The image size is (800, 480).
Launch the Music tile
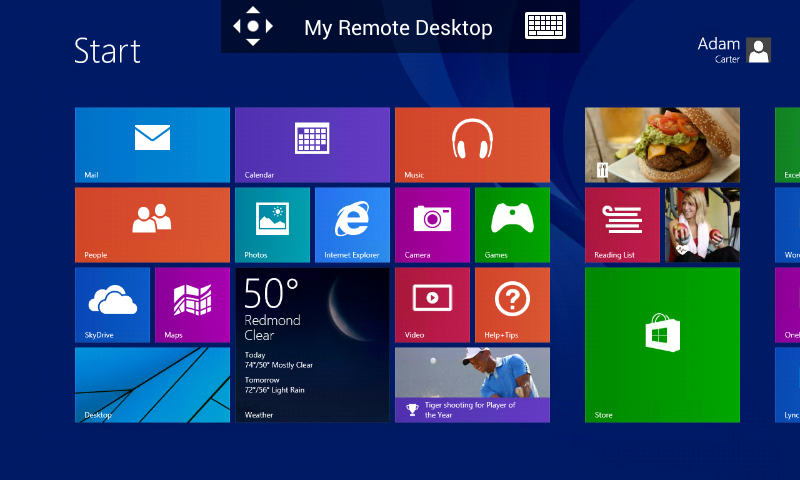pyautogui.click(x=472, y=145)
